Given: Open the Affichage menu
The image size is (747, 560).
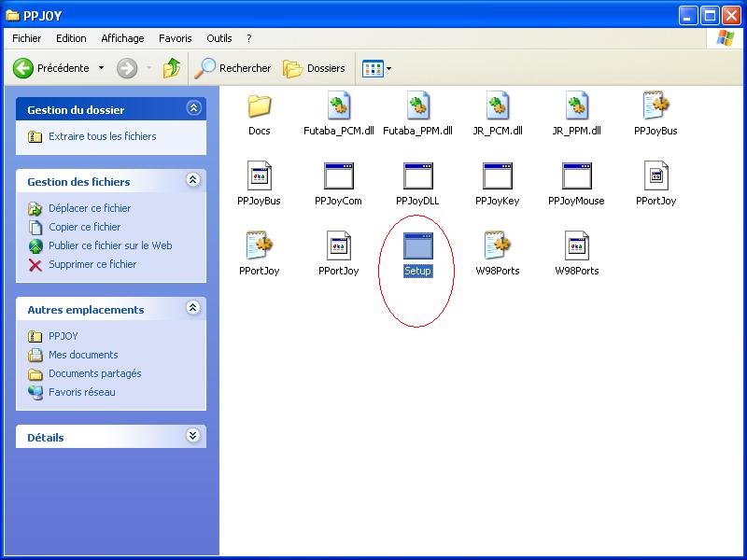Looking at the screenshot, I should coord(122,38).
